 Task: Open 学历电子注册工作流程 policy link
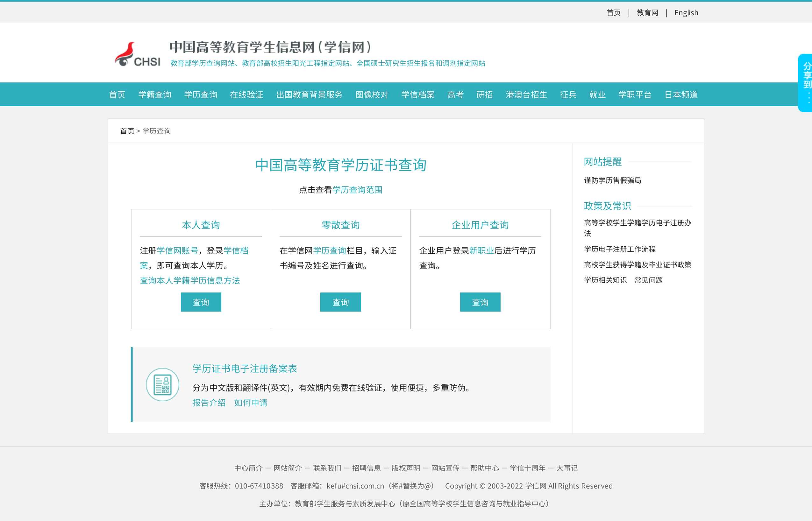(x=619, y=249)
